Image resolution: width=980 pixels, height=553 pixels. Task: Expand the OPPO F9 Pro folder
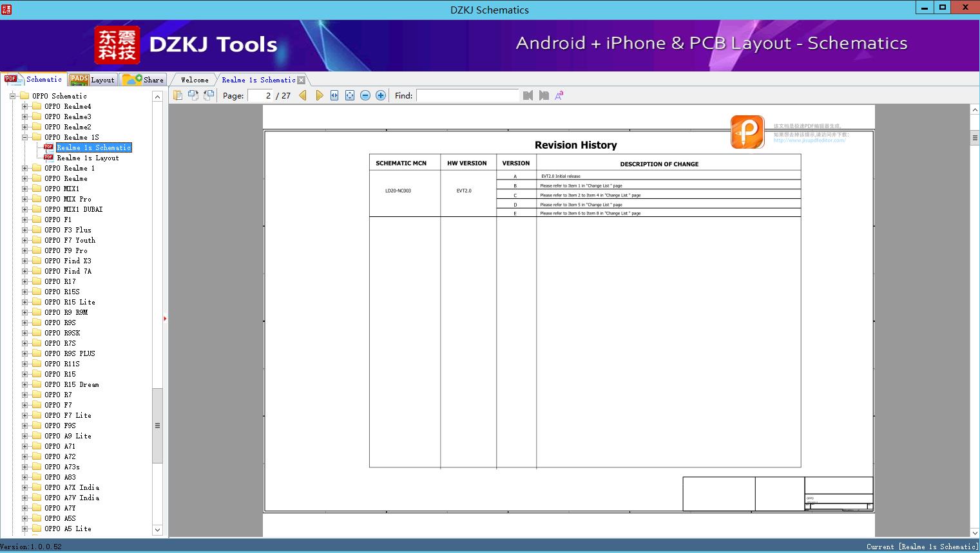coord(24,250)
